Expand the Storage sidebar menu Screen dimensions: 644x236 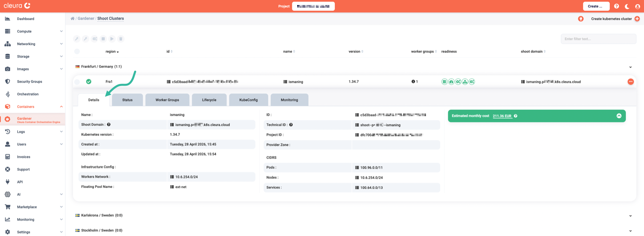coord(33,57)
